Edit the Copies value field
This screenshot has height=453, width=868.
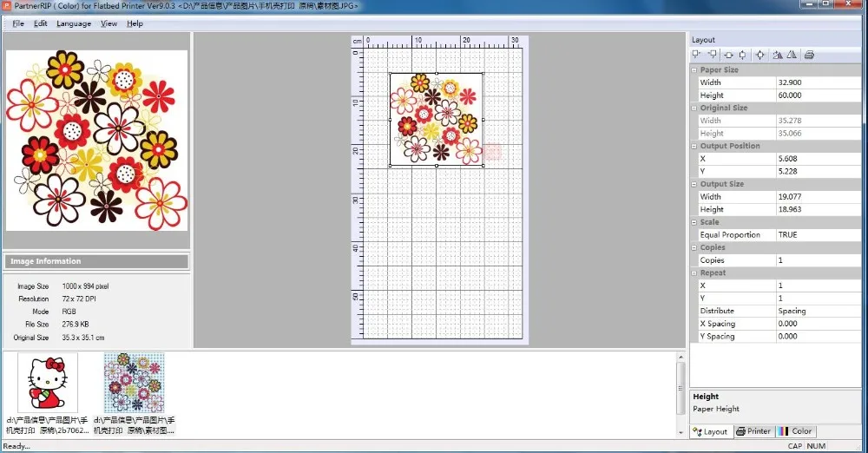tap(819, 260)
